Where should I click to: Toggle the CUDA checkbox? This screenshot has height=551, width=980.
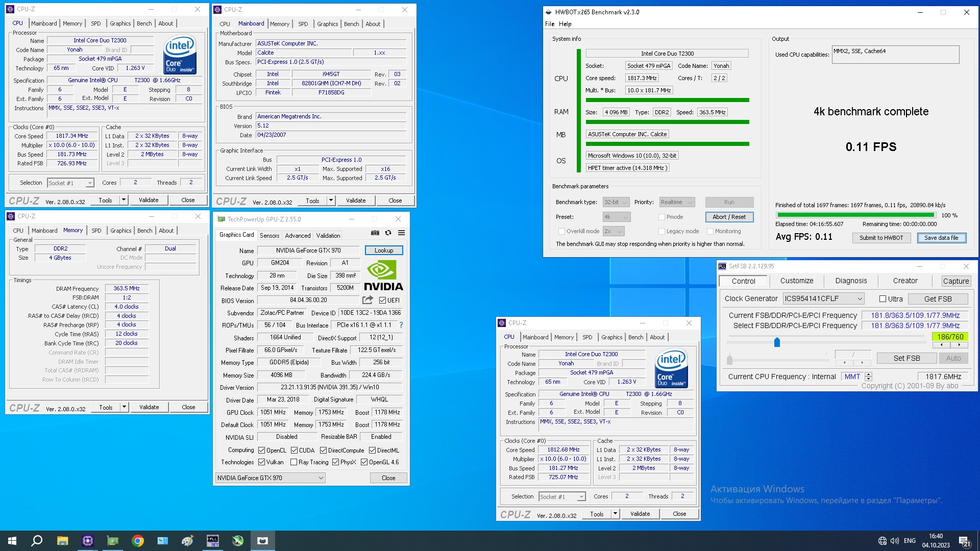(294, 450)
